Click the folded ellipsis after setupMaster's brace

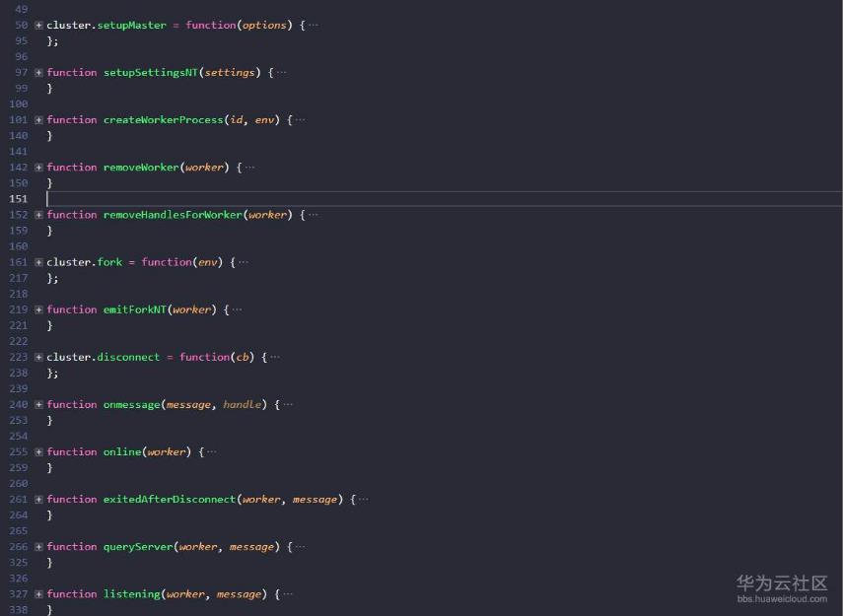(314, 26)
